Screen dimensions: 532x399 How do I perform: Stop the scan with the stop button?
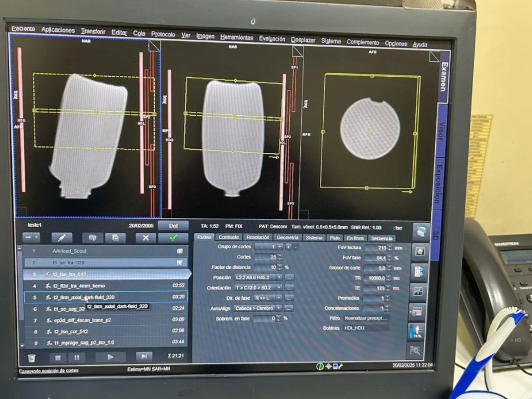[x=58, y=358]
